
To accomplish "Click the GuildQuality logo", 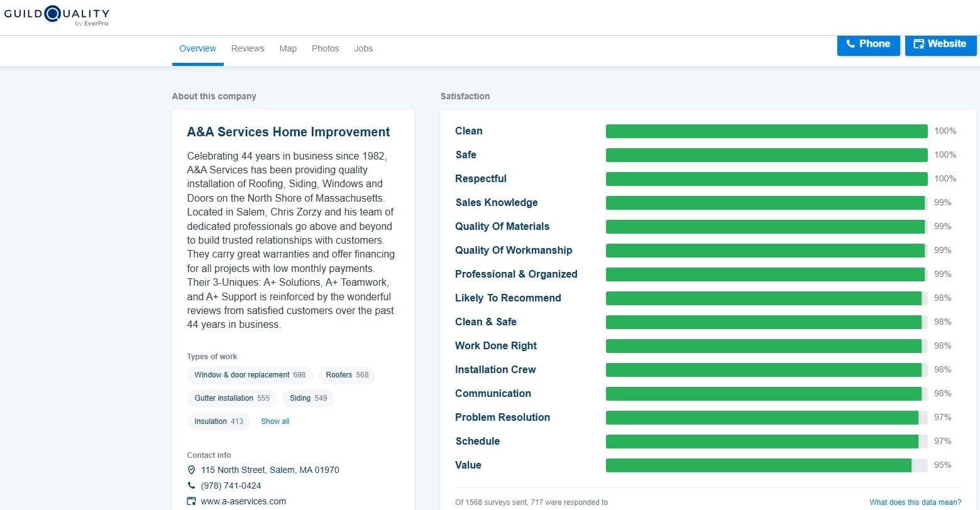I will pos(57,16).
